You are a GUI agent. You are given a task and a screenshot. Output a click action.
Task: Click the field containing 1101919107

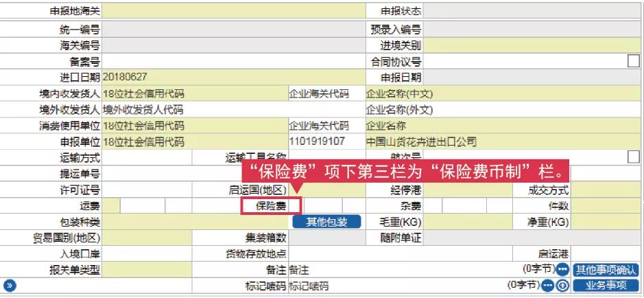(327, 141)
